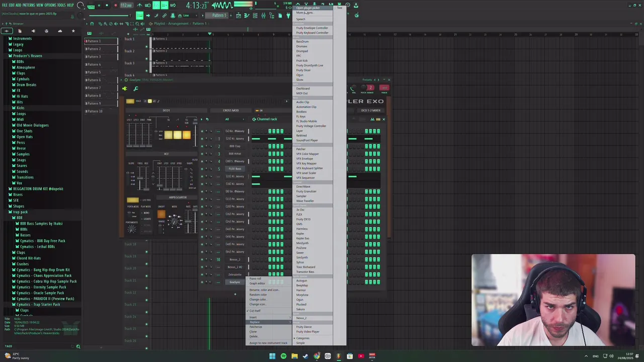Click the orange pad in GoaSync arpeggiator
Screen dimensions: 644x362
(161, 215)
